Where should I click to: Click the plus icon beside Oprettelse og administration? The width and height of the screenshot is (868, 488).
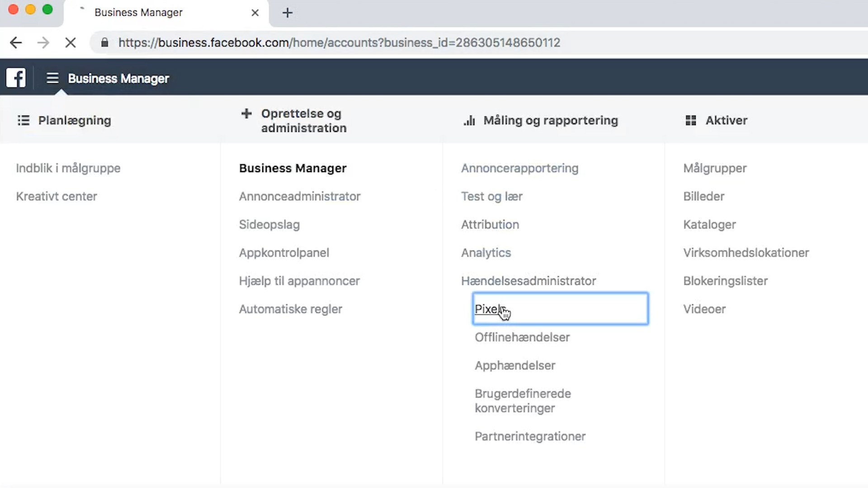(x=246, y=113)
